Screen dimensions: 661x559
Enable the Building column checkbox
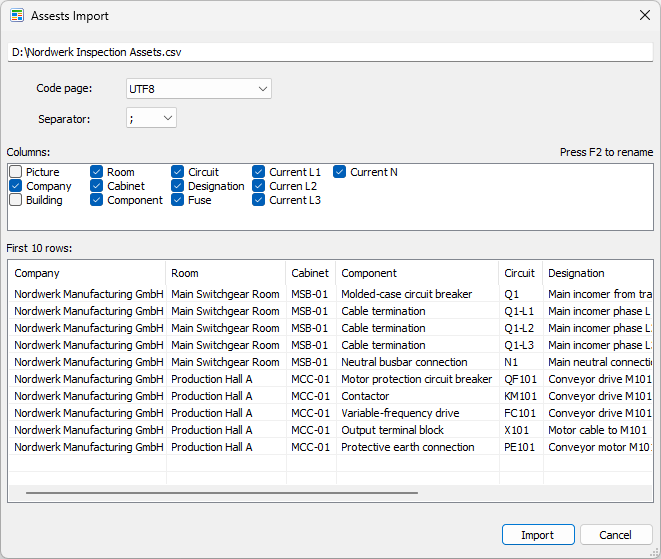click(x=16, y=200)
